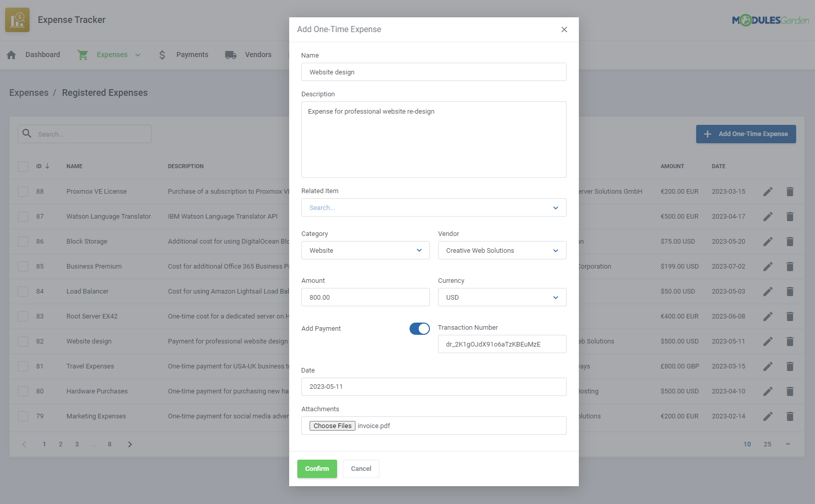Select checkbox for expense 86
Image resolution: width=815 pixels, height=504 pixels.
click(x=23, y=242)
